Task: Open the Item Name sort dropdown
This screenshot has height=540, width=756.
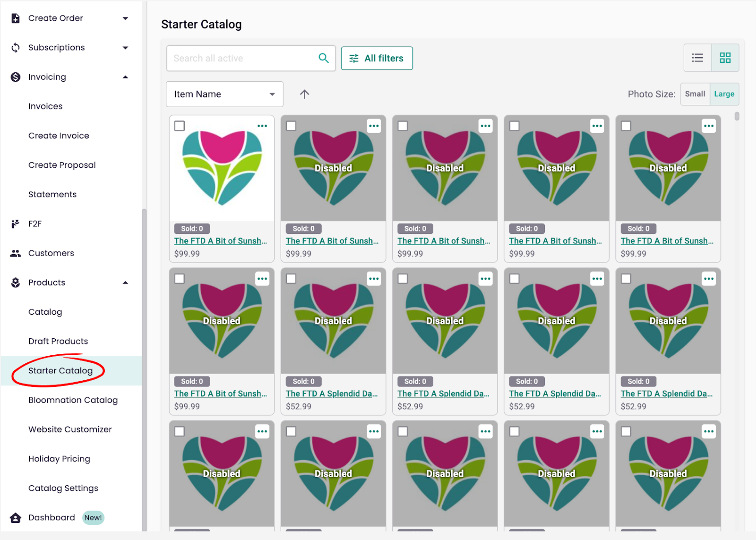Action: pos(224,94)
